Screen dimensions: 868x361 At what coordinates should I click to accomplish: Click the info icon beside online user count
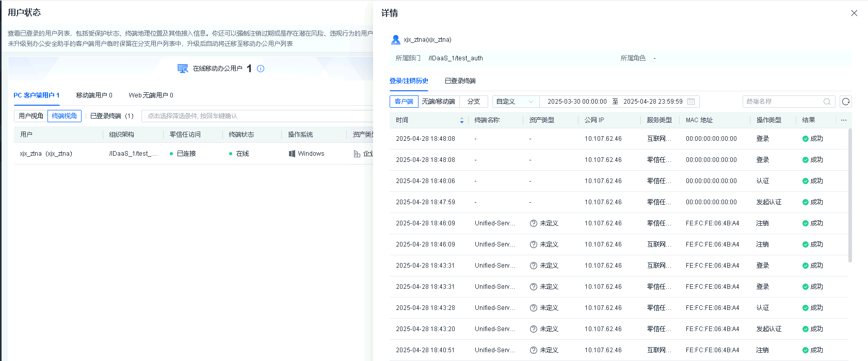(x=261, y=69)
